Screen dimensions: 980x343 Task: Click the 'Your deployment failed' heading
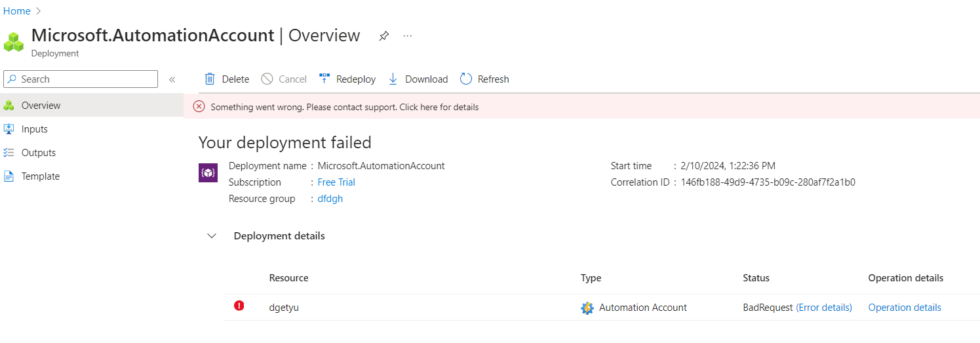coord(285,142)
